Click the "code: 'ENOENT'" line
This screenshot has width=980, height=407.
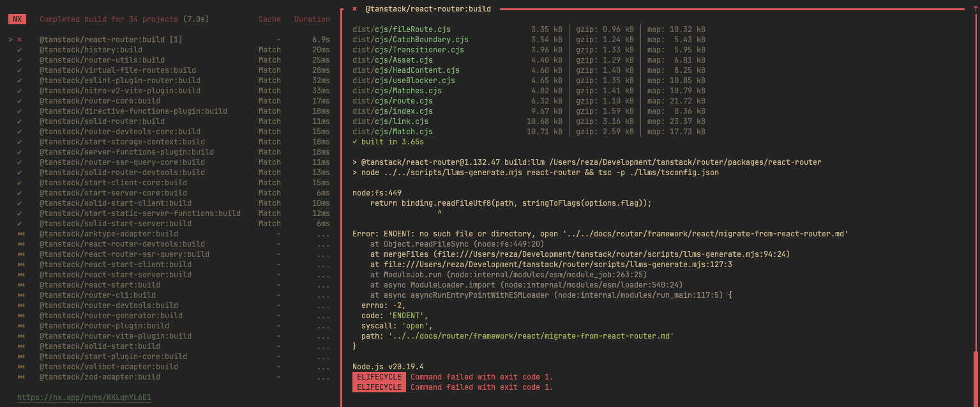point(395,316)
